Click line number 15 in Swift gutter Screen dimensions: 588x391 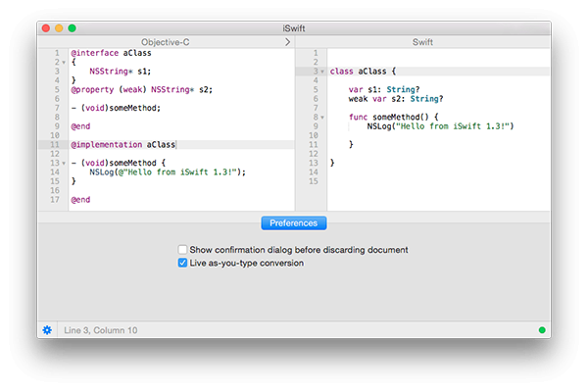(x=314, y=181)
